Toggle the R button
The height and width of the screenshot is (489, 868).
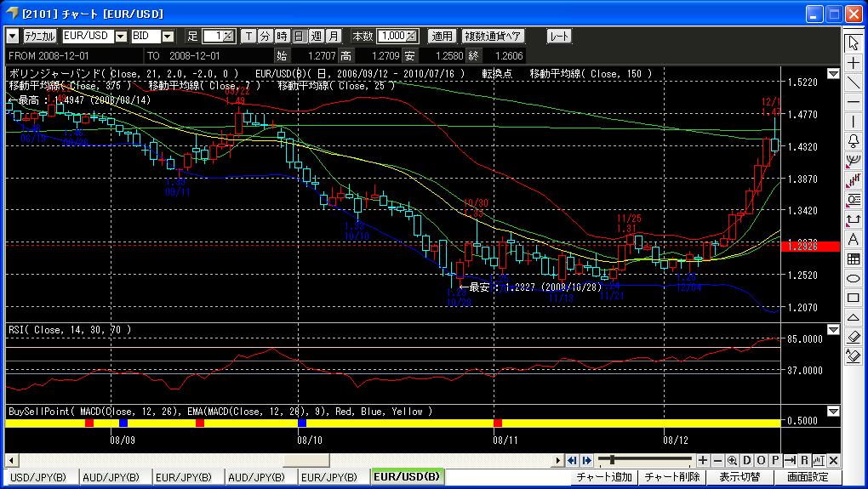click(804, 460)
